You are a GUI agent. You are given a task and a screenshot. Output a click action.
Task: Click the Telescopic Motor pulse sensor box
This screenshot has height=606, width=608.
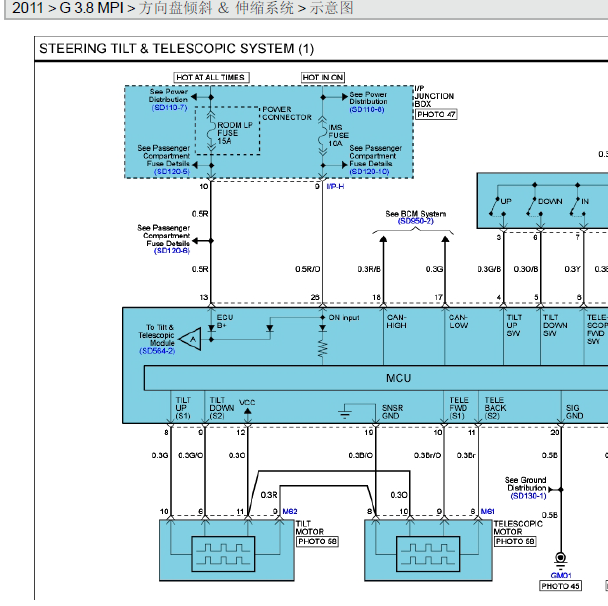tap(428, 554)
